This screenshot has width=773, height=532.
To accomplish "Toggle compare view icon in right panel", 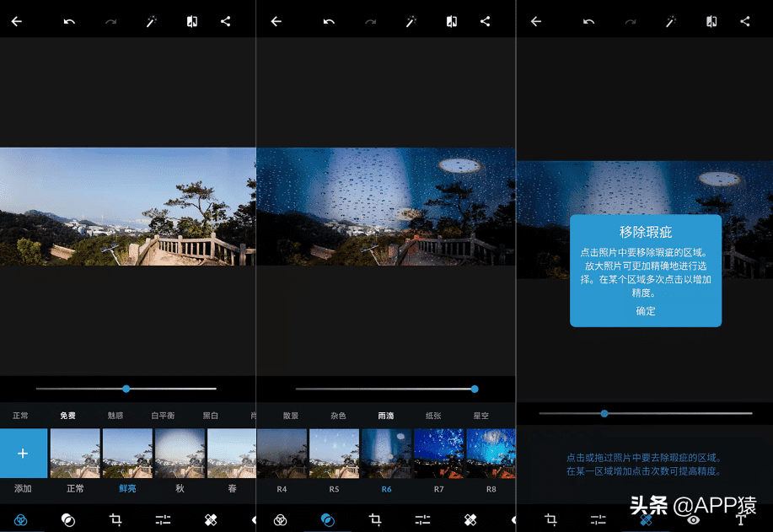I will click(711, 21).
